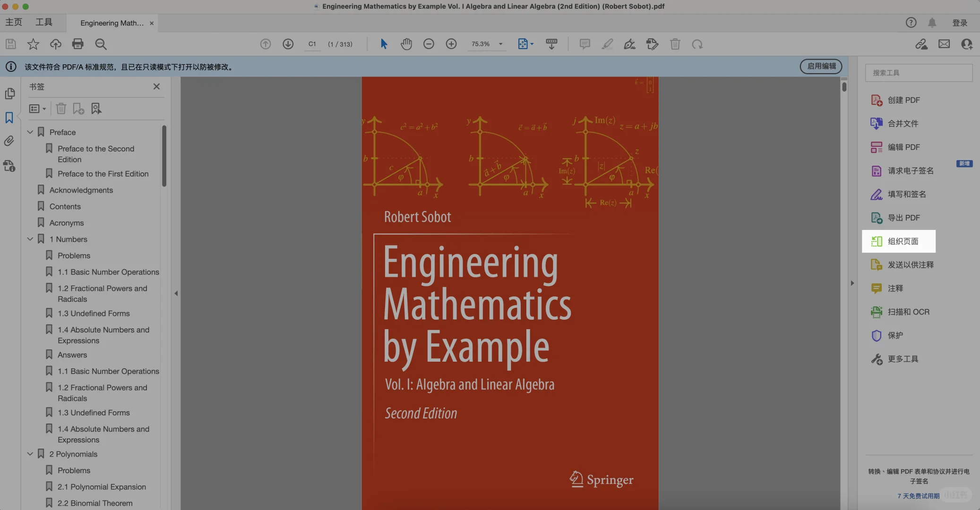The width and height of the screenshot is (980, 510).
Task: Activate the hand pan tool
Action: tap(406, 44)
